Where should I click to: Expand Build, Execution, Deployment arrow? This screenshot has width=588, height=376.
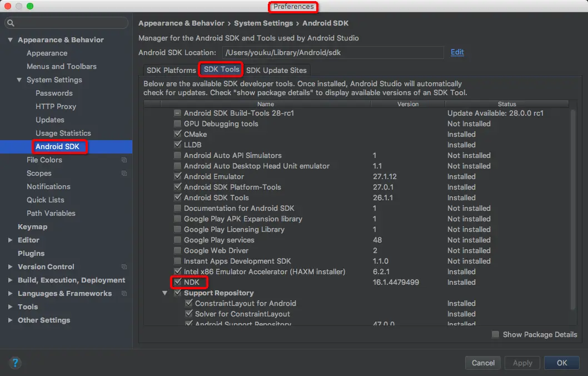coord(10,280)
